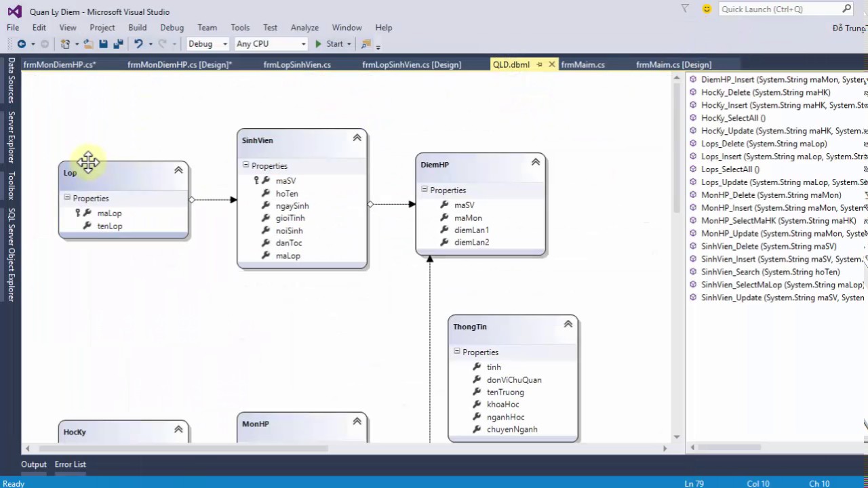Open the Error List panel
This screenshot has height=488, width=868.
click(x=71, y=464)
